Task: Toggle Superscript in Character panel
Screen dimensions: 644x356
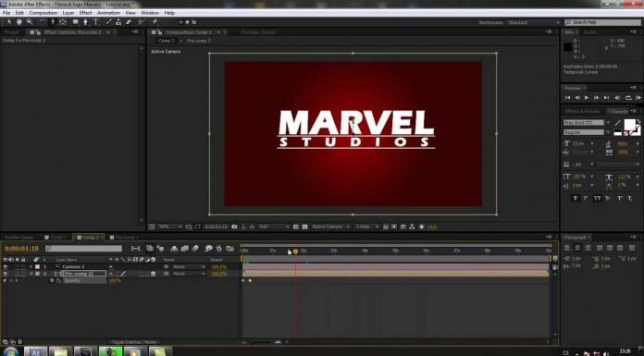Action: [619, 198]
